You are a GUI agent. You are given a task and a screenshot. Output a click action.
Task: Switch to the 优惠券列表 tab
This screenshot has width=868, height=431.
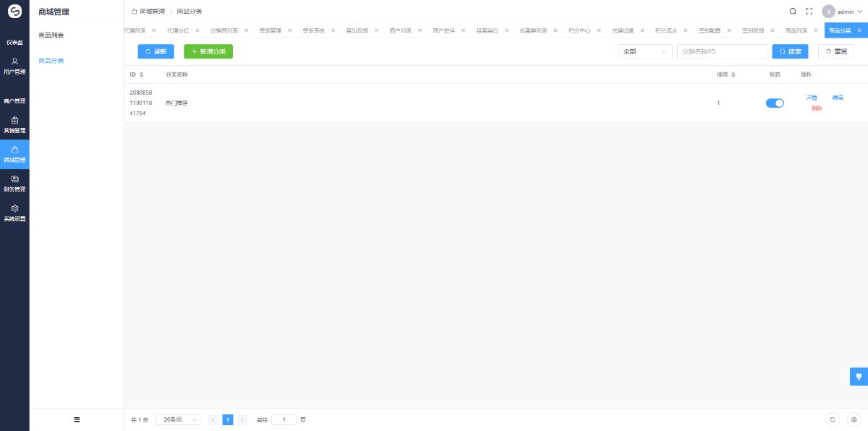click(533, 30)
